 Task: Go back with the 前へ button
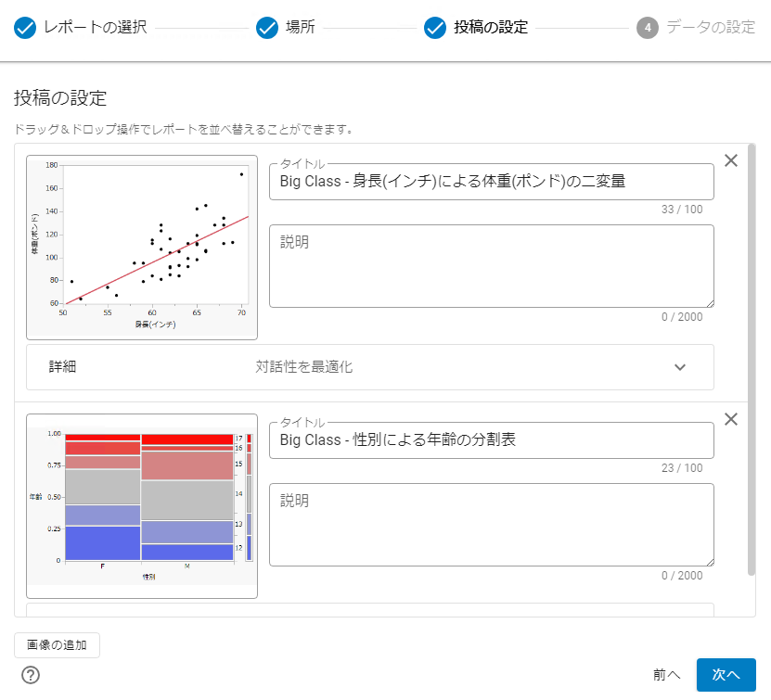[x=666, y=675]
